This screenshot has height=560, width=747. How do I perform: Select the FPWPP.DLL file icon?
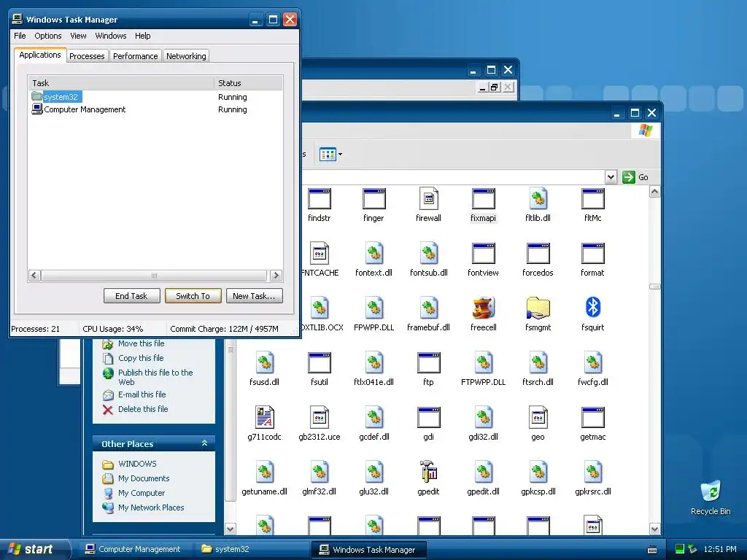[374, 308]
